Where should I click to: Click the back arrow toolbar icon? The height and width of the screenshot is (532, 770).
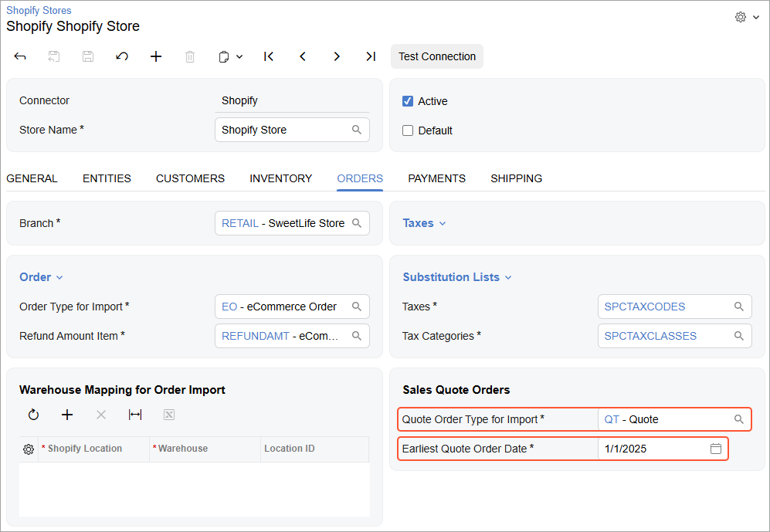[x=21, y=56]
